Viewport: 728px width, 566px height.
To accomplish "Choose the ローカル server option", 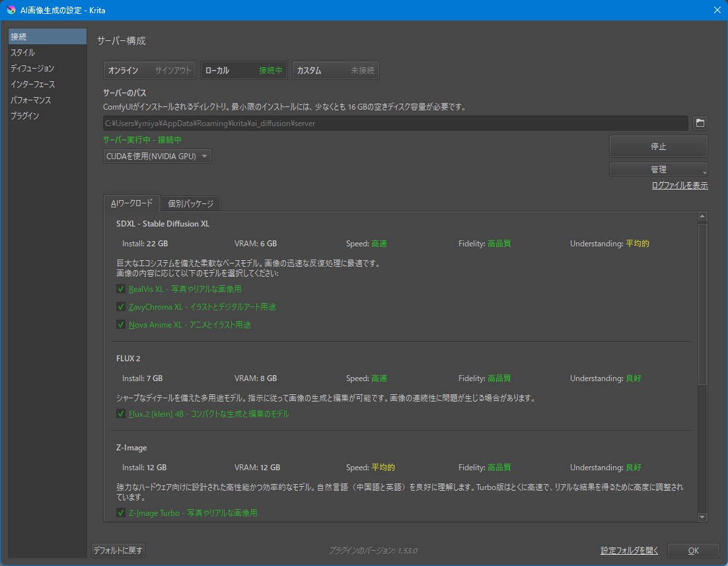I will point(244,71).
